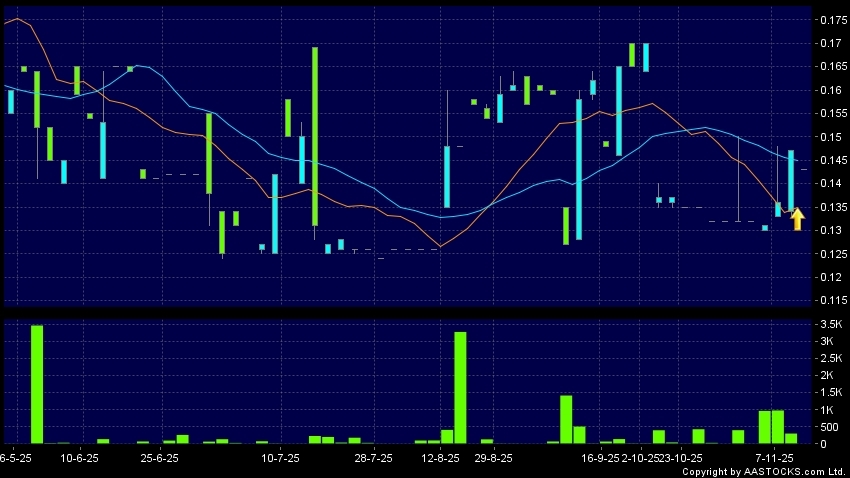Select the 12-8-25 date on the time axis

coord(441,457)
